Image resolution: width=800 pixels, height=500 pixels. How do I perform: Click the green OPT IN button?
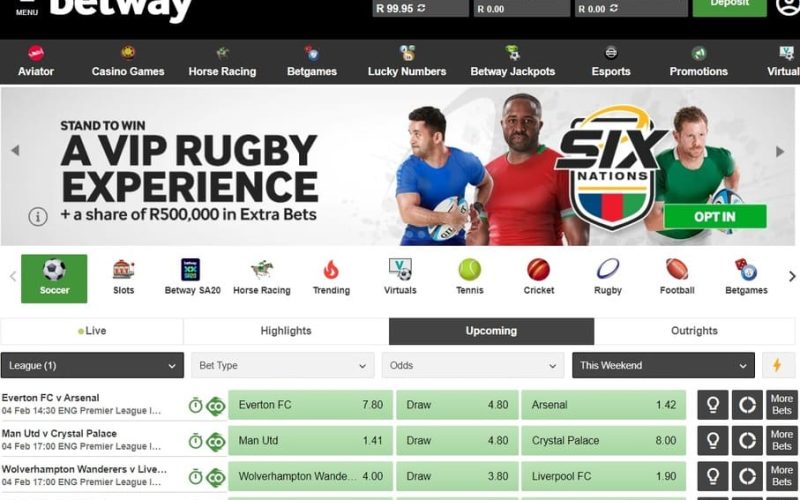point(715,216)
